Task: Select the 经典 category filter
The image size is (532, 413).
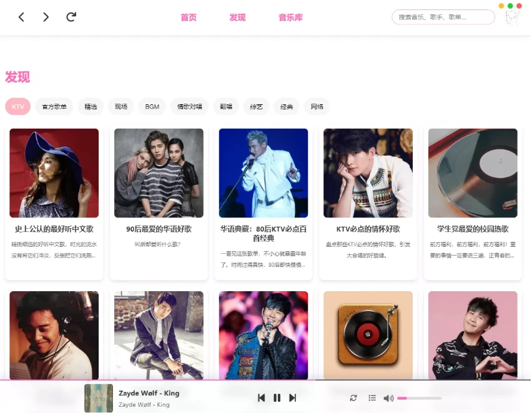Action: (x=287, y=107)
